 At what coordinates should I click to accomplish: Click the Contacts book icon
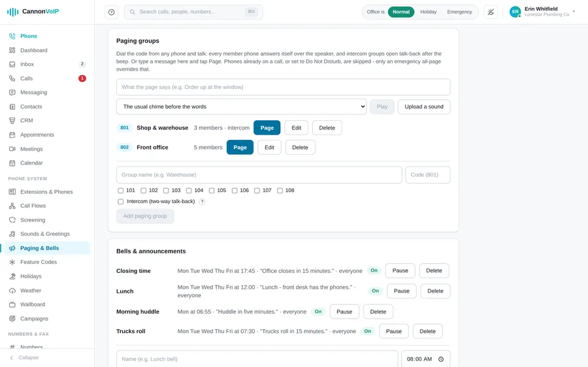click(x=12, y=106)
